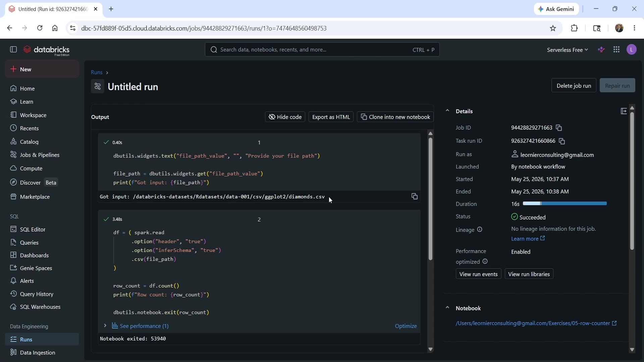Image resolution: width=644 pixels, height=362 pixels.
Task: Open Home in the sidebar
Action: [42, 88]
